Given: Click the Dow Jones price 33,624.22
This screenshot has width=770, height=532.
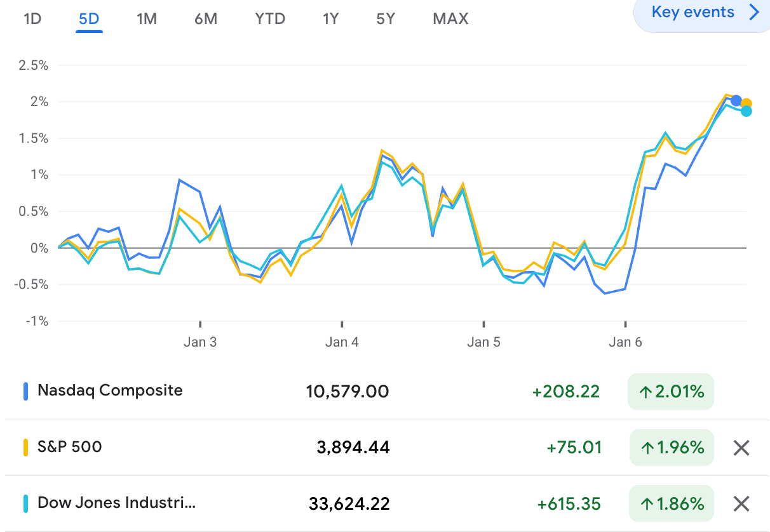Looking at the screenshot, I should (349, 504).
